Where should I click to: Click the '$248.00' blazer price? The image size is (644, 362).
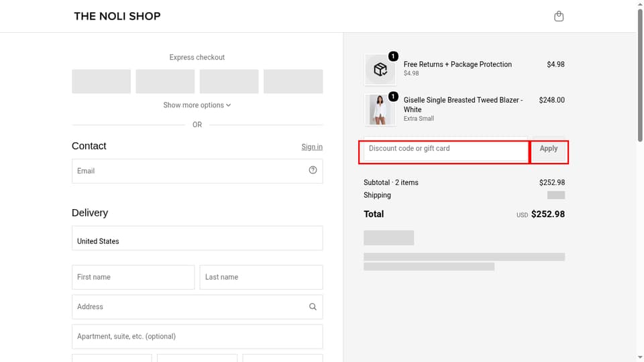pos(551,100)
